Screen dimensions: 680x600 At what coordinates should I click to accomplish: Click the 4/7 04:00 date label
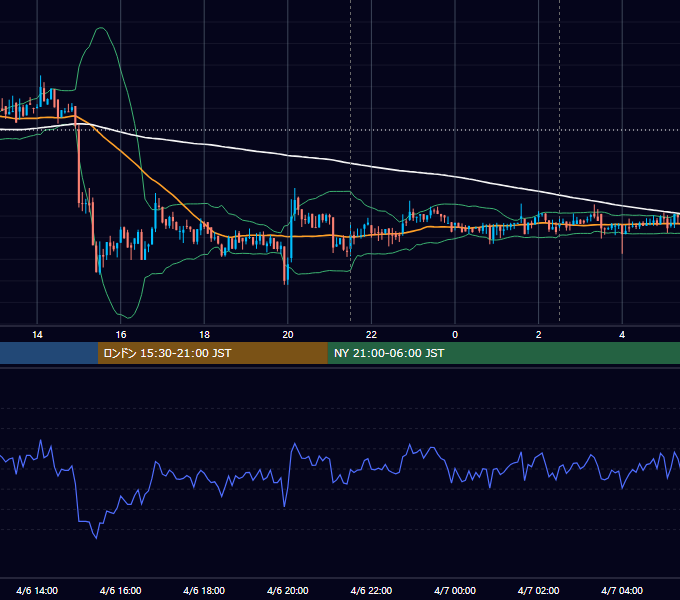(x=622, y=590)
